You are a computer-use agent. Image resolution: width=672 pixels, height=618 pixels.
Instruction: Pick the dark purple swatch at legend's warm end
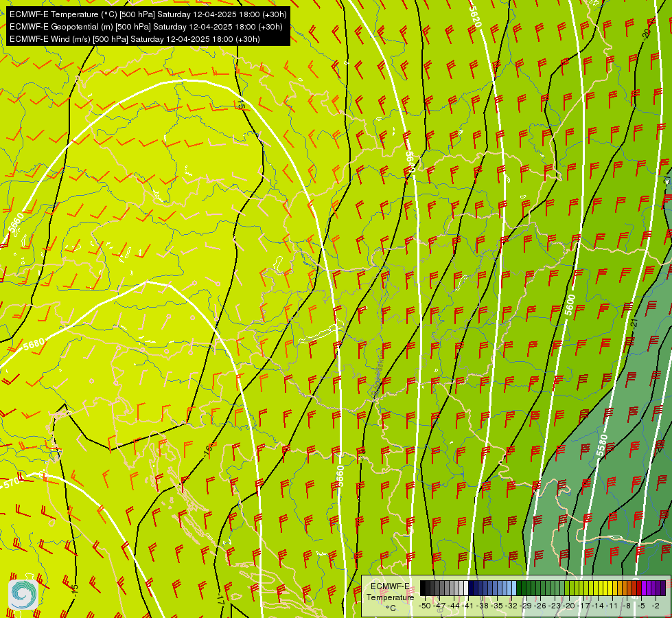click(x=663, y=588)
